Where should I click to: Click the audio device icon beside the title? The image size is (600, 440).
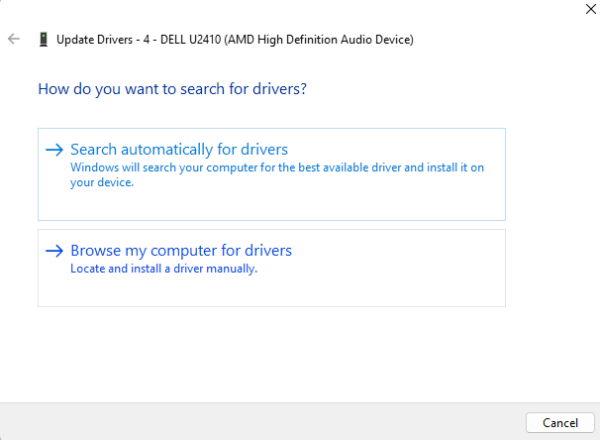[44, 39]
